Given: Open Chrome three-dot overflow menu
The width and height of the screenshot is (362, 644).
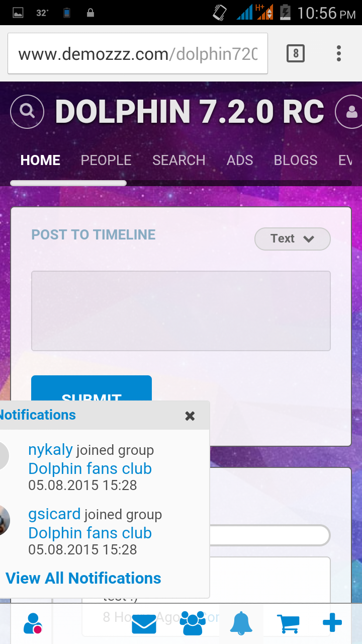Looking at the screenshot, I should pos(339,53).
